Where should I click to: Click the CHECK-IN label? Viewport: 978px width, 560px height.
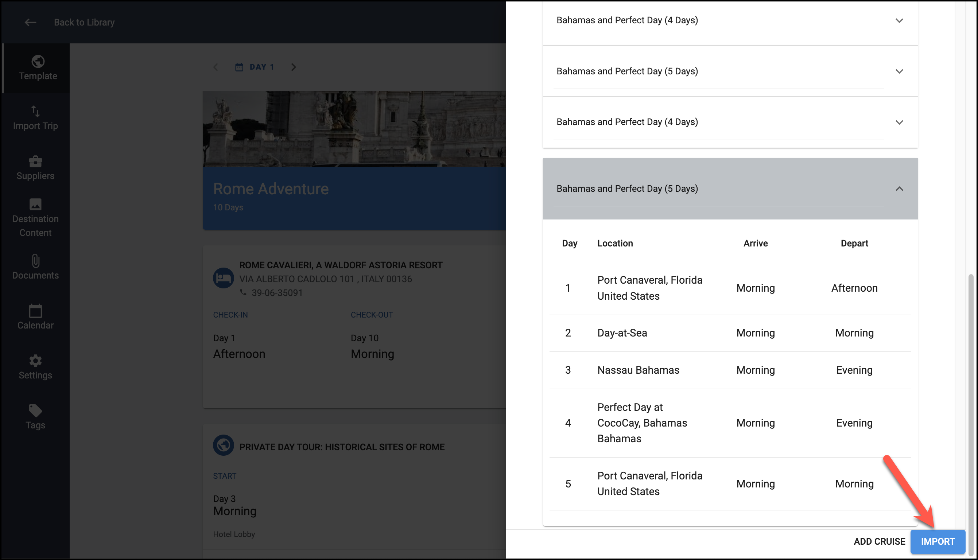click(230, 315)
